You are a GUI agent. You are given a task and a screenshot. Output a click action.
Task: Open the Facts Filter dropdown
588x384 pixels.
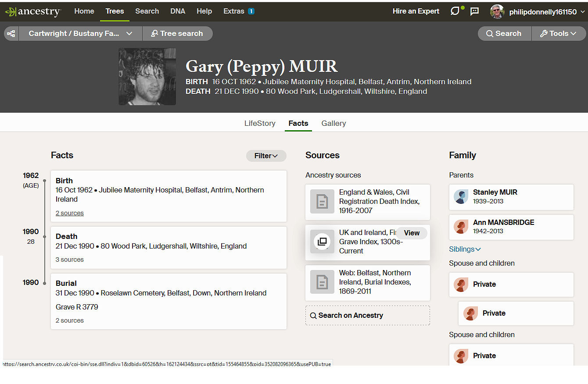point(266,156)
